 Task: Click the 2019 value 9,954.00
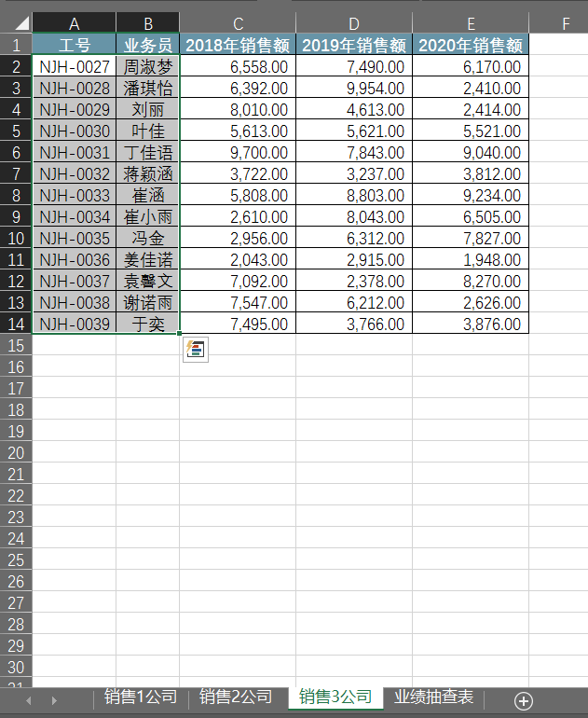coord(354,88)
